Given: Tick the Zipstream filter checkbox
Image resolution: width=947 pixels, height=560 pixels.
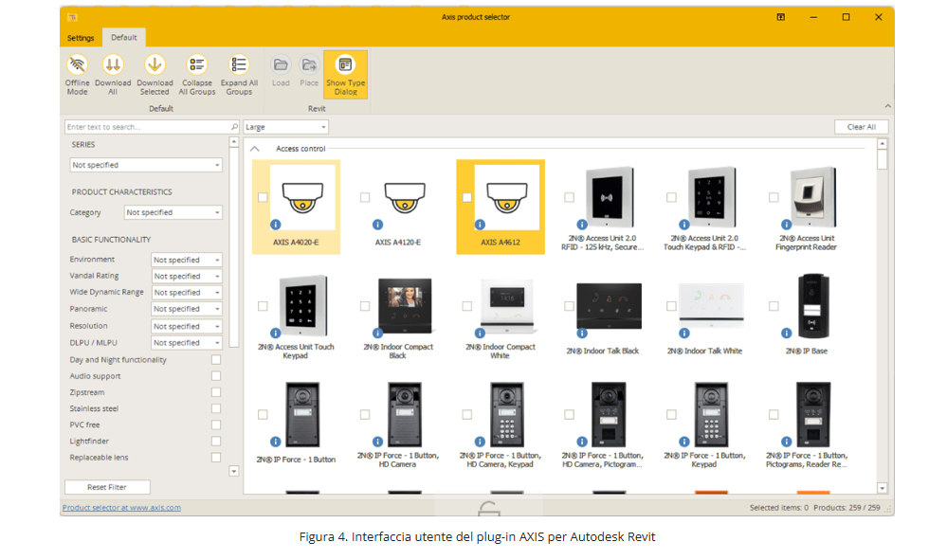Looking at the screenshot, I should click(x=216, y=392).
